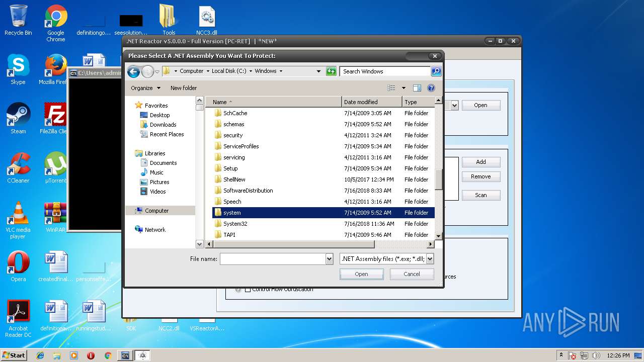This screenshot has width=644, height=362.
Task: Click the Search Windows box
Action: click(x=385, y=71)
